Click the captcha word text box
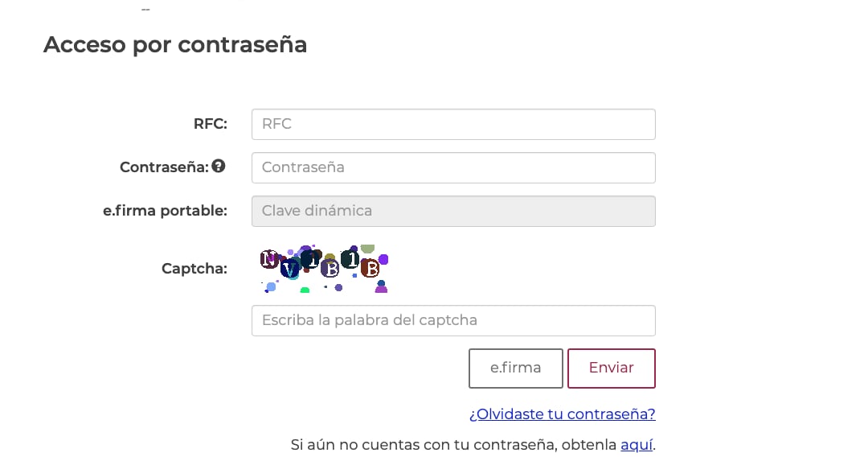 coord(453,320)
